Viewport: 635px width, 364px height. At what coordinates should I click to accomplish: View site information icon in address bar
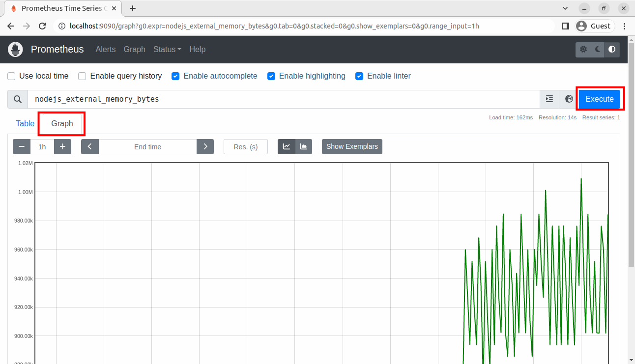click(62, 26)
